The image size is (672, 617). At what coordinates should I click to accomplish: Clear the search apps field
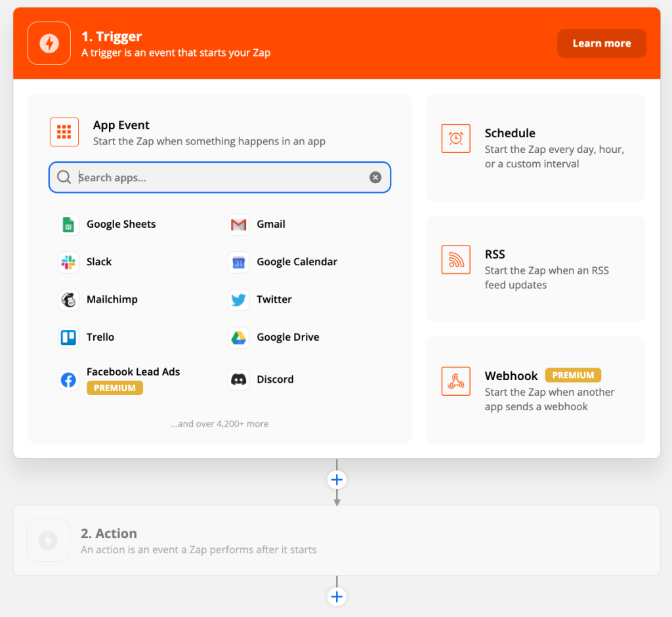[375, 177]
